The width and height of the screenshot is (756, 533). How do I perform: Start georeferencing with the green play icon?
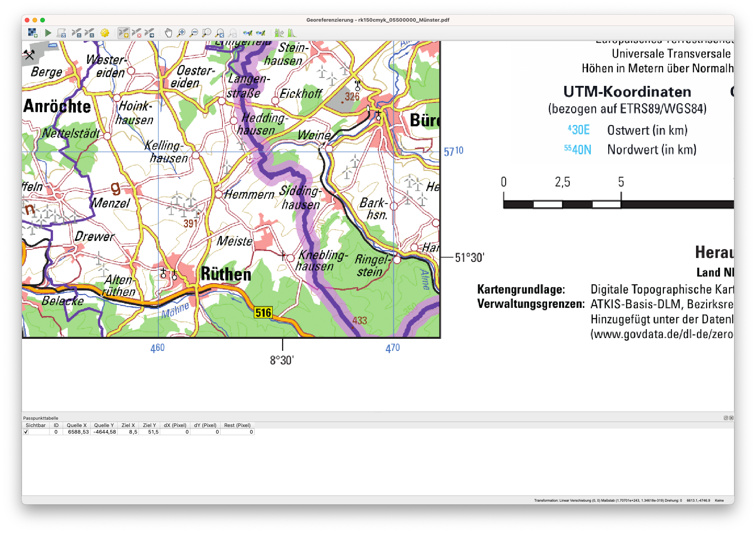click(48, 33)
